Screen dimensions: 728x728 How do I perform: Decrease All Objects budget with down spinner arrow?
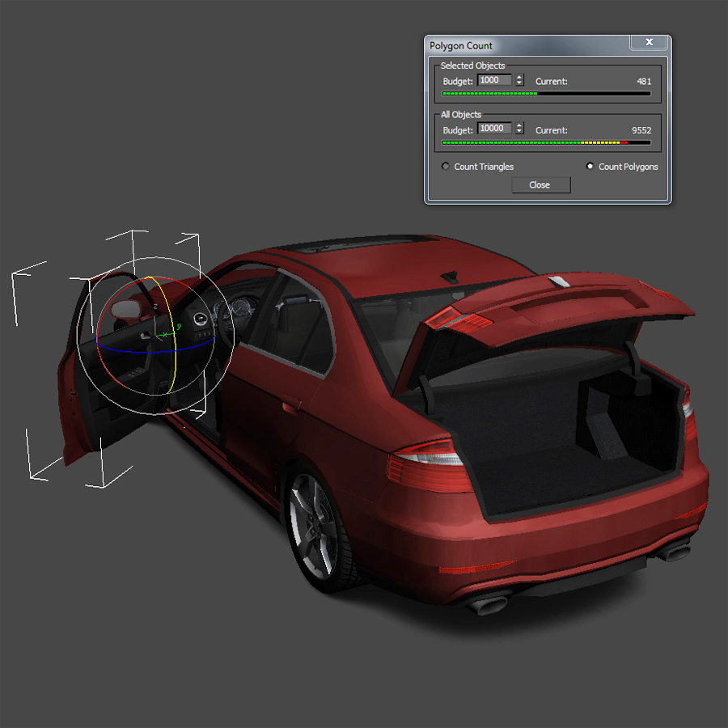519,131
